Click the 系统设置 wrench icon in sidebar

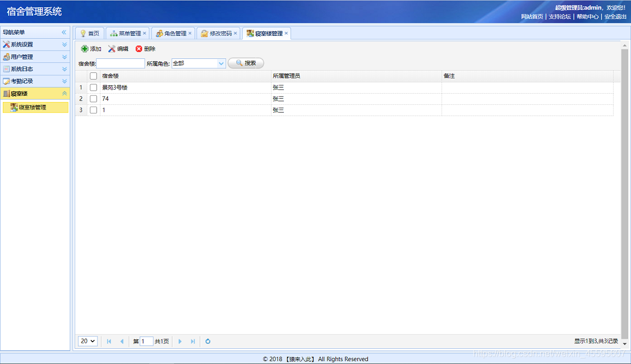tap(6, 45)
